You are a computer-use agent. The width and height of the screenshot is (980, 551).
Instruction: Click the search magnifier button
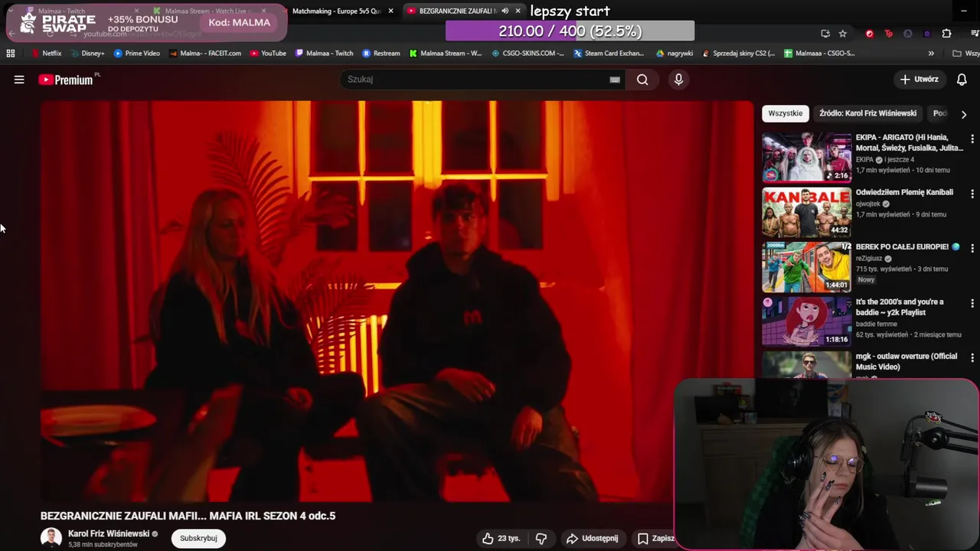pyautogui.click(x=642, y=80)
